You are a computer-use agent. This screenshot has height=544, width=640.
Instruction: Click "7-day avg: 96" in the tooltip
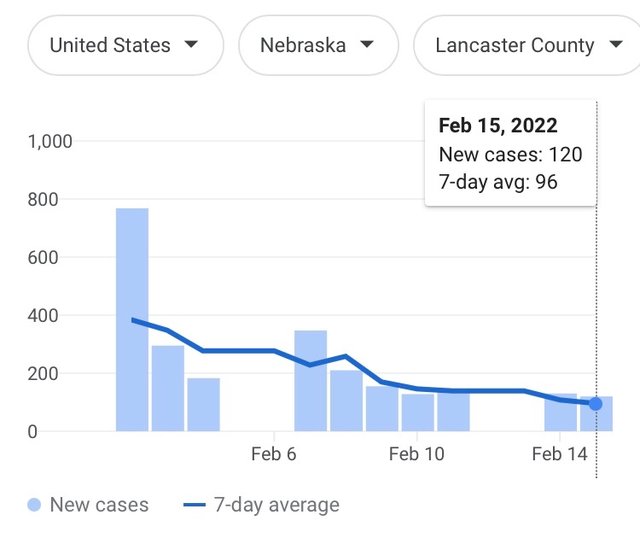498,182
